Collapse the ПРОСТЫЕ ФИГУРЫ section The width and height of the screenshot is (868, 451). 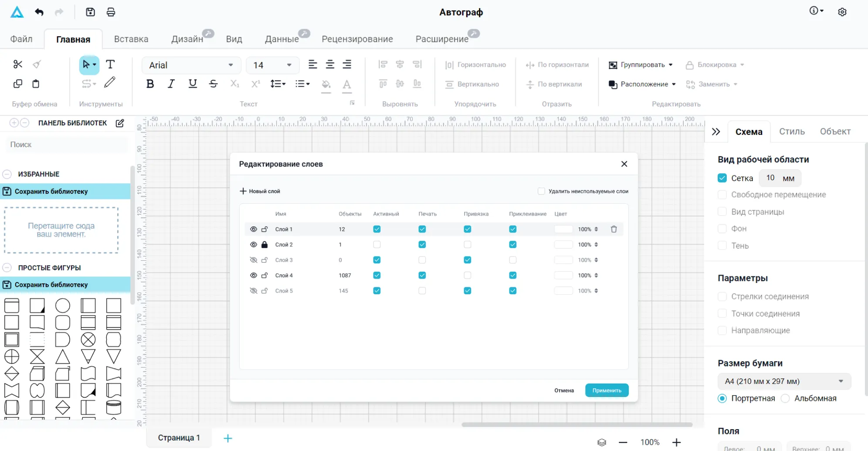click(7, 268)
